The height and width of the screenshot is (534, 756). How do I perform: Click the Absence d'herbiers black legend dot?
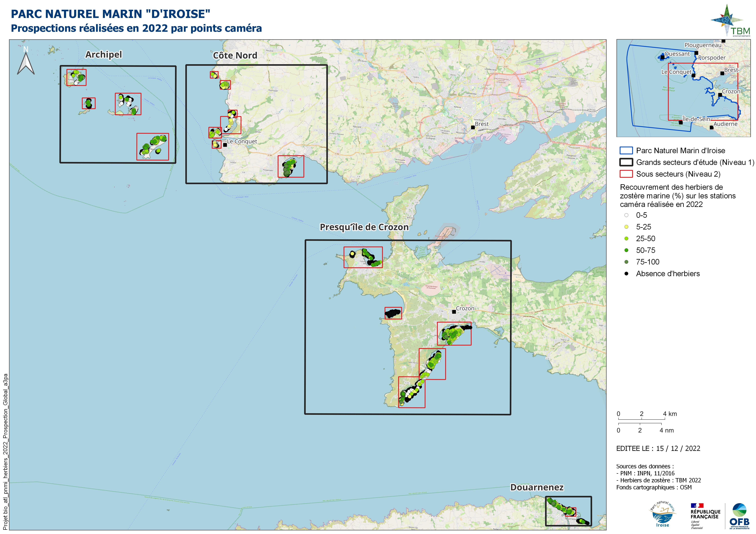point(626,274)
